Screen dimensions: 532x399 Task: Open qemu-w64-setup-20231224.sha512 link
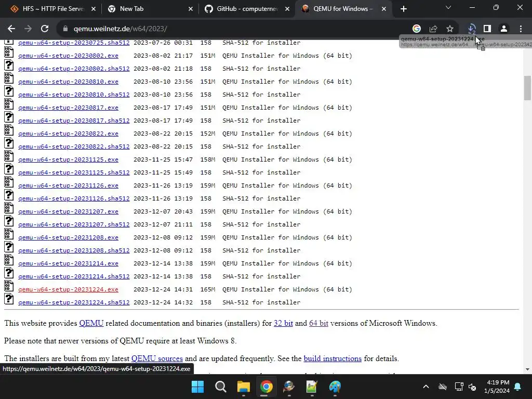point(74,302)
